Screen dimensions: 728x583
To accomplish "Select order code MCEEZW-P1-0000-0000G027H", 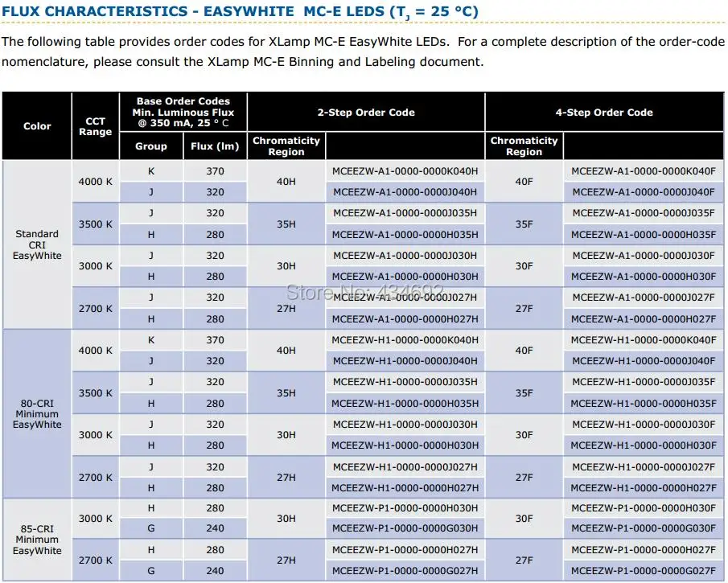I will point(405,572).
